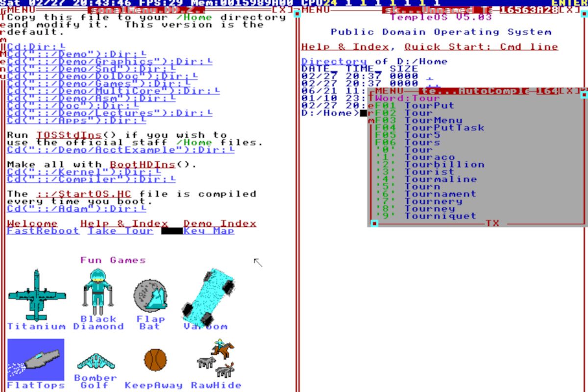Open the Help & Index link in left window
This screenshot has height=392, width=588.
click(124, 223)
